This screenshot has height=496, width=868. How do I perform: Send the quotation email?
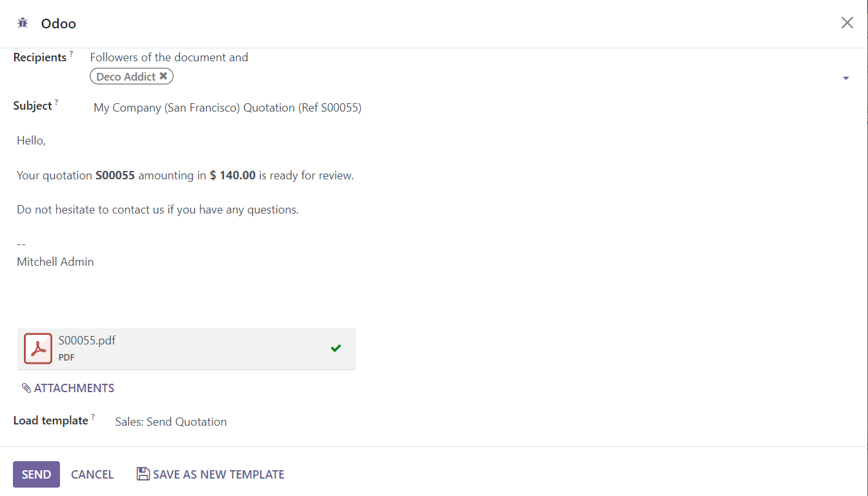pos(36,475)
